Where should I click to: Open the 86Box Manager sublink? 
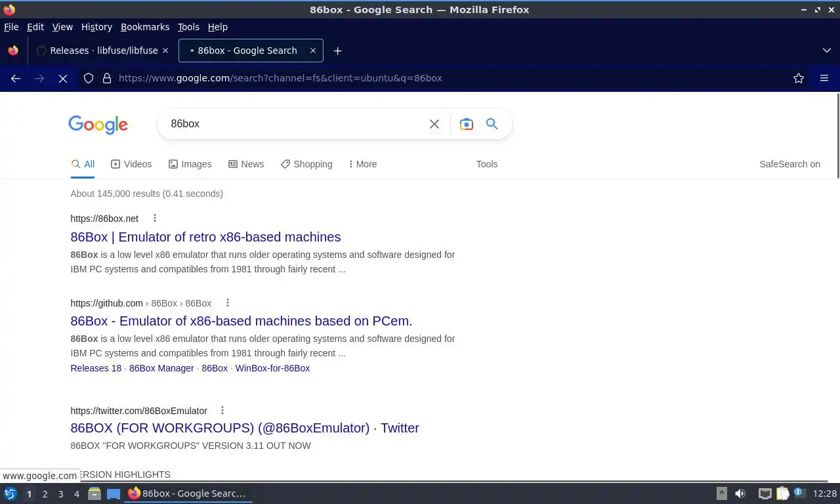161,368
